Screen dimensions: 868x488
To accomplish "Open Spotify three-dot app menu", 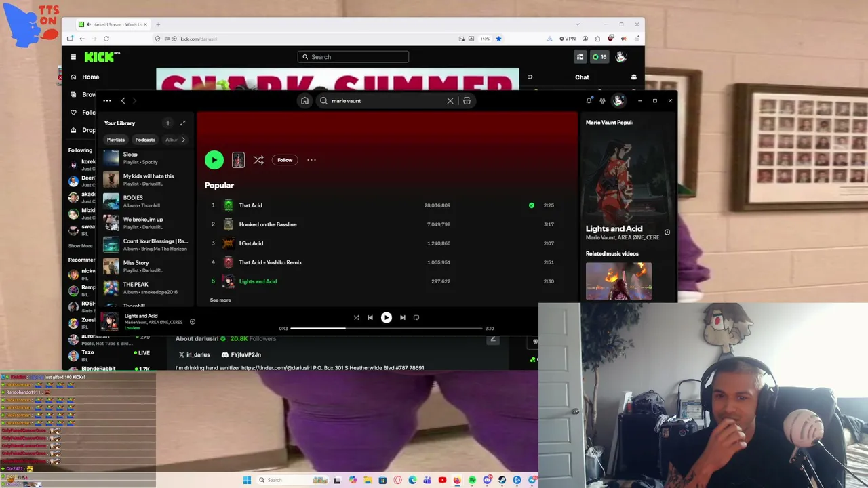I will point(107,101).
